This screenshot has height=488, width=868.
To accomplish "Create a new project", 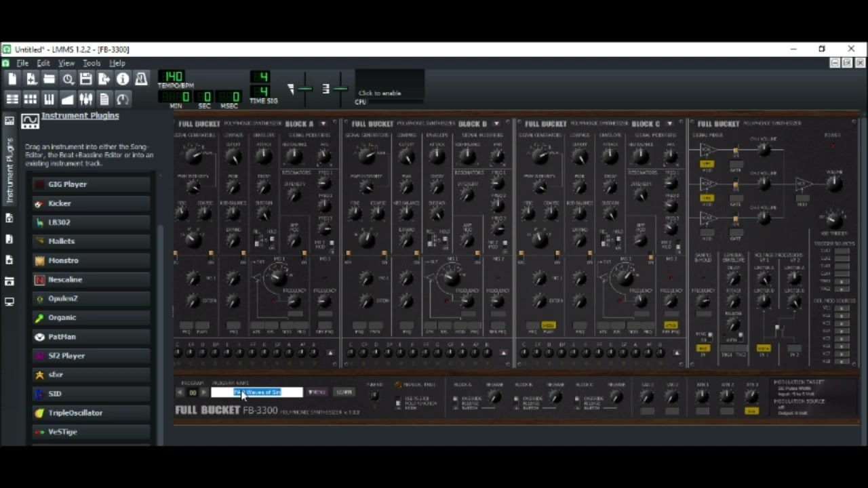I will point(12,79).
